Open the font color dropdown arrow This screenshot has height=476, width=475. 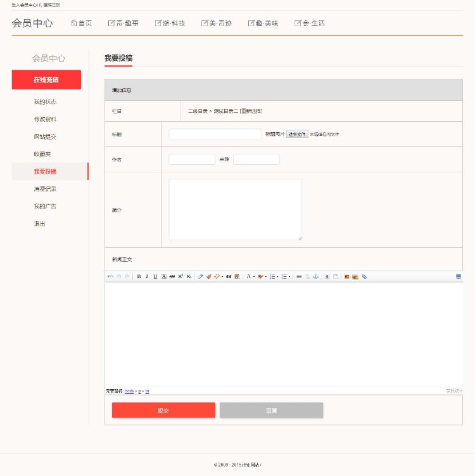254,277
